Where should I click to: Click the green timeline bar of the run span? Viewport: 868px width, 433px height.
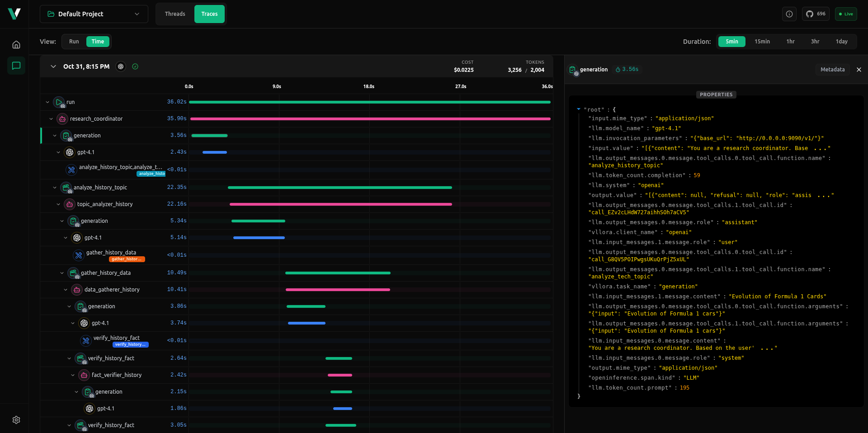(x=370, y=102)
